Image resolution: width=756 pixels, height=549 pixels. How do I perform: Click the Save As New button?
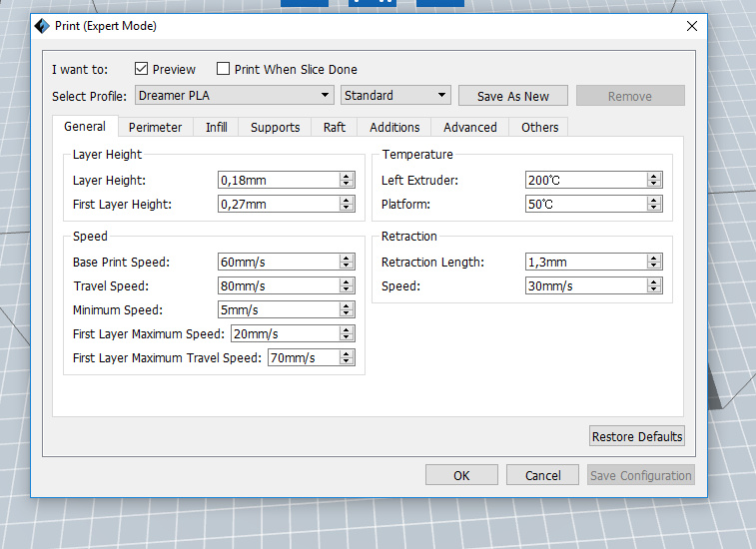pos(512,96)
